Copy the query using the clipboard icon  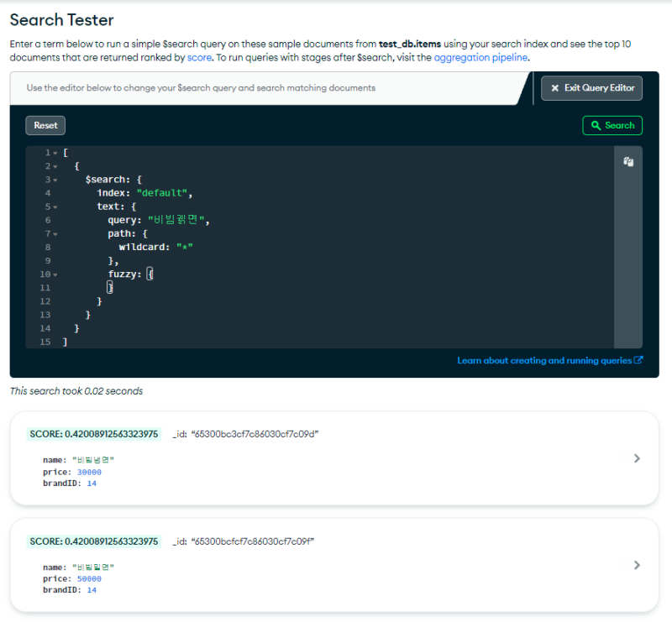tap(627, 162)
